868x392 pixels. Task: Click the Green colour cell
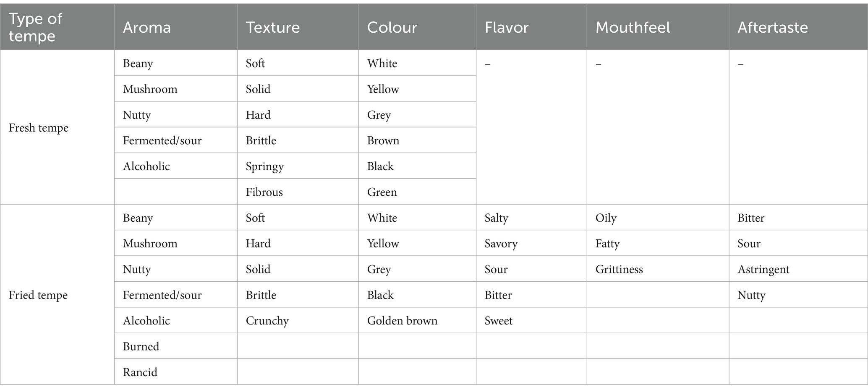[x=417, y=192]
